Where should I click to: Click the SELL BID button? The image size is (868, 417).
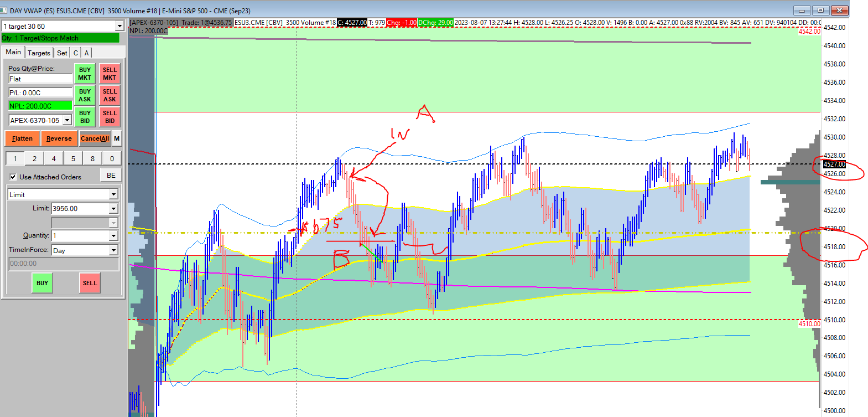(110, 117)
